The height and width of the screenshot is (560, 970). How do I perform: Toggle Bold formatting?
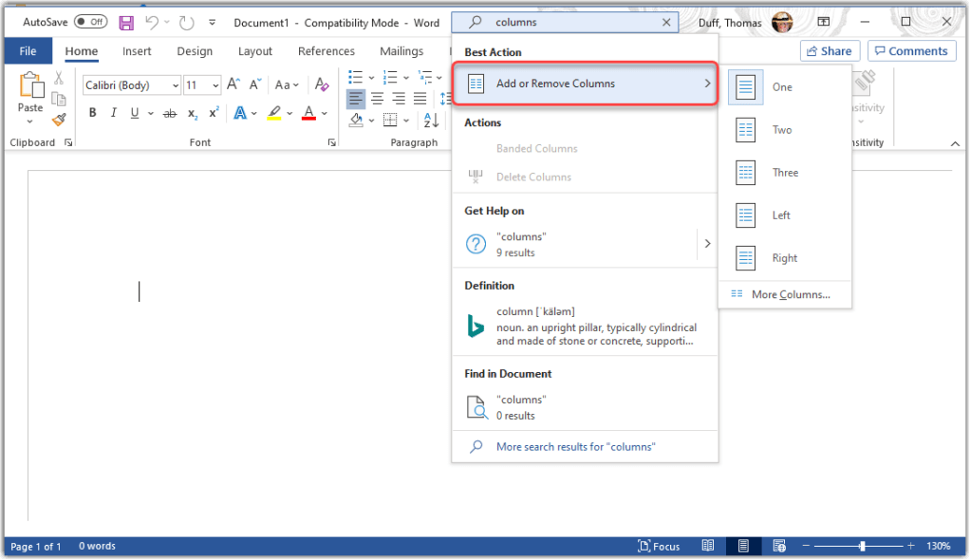93,113
